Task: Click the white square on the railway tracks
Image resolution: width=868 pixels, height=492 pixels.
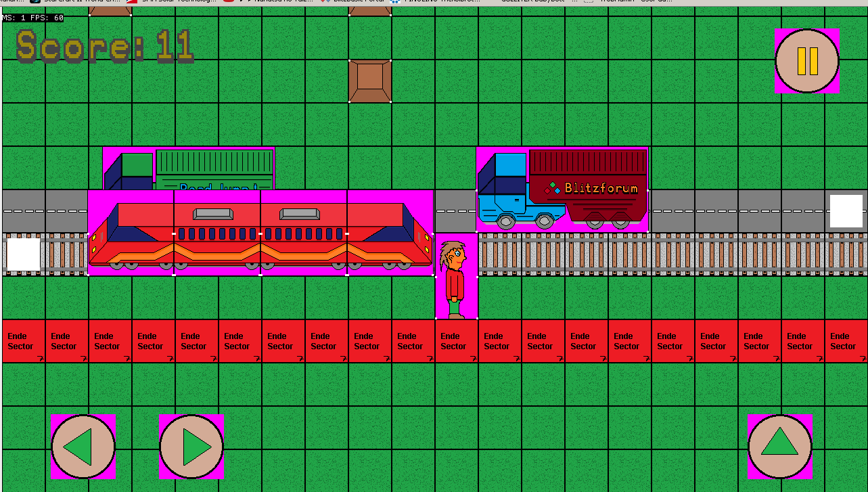Action: pyautogui.click(x=23, y=254)
